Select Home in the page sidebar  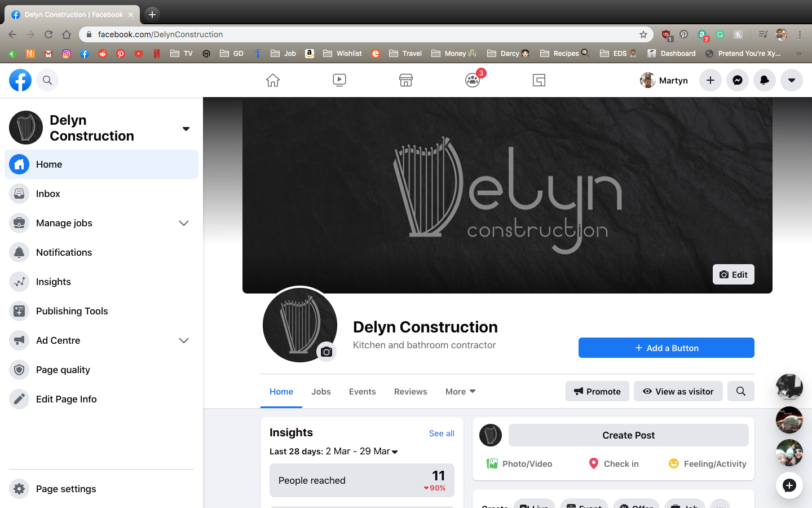pos(101,164)
